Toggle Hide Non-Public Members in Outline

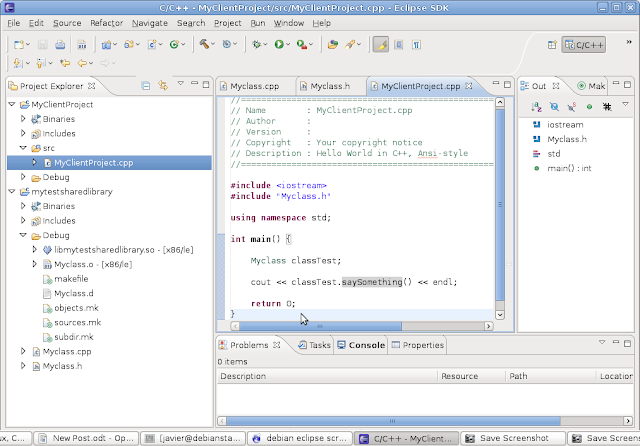point(589,107)
